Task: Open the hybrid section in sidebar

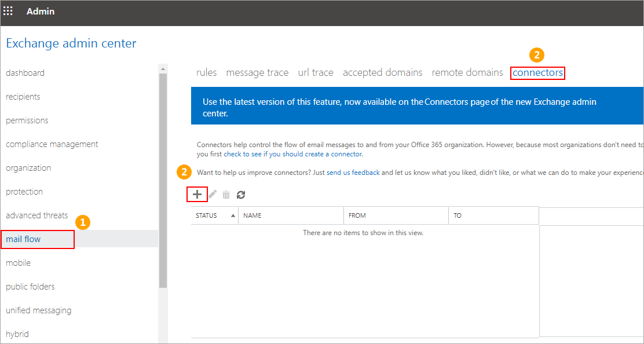Action: (x=17, y=334)
